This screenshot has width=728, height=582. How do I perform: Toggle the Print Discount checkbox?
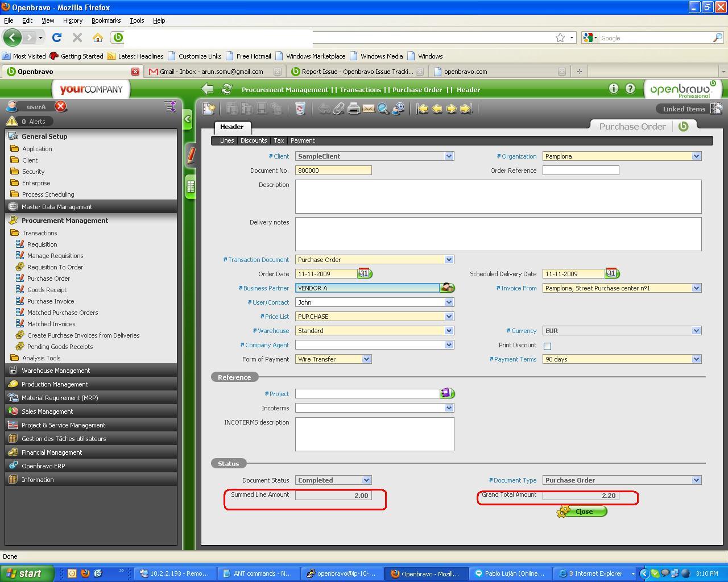(547, 346)
